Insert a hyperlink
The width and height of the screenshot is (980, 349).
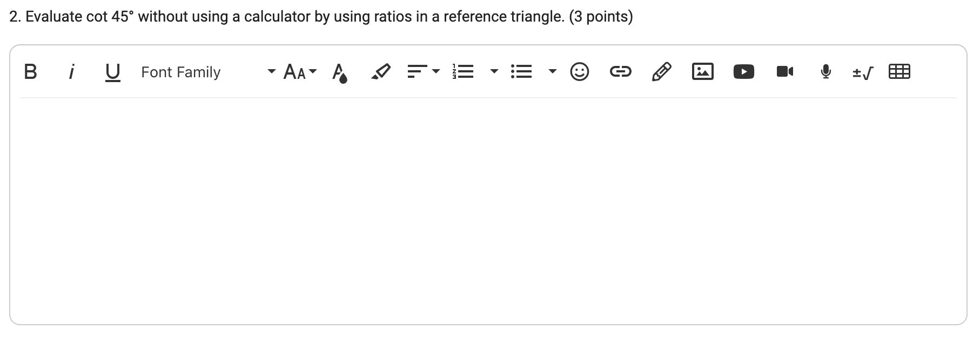620,71
